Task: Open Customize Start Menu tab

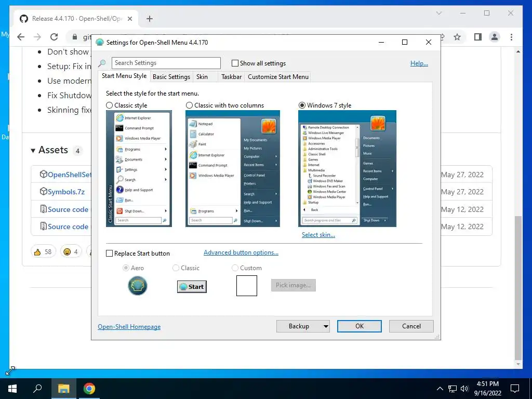Action: (x=278, y=77)
